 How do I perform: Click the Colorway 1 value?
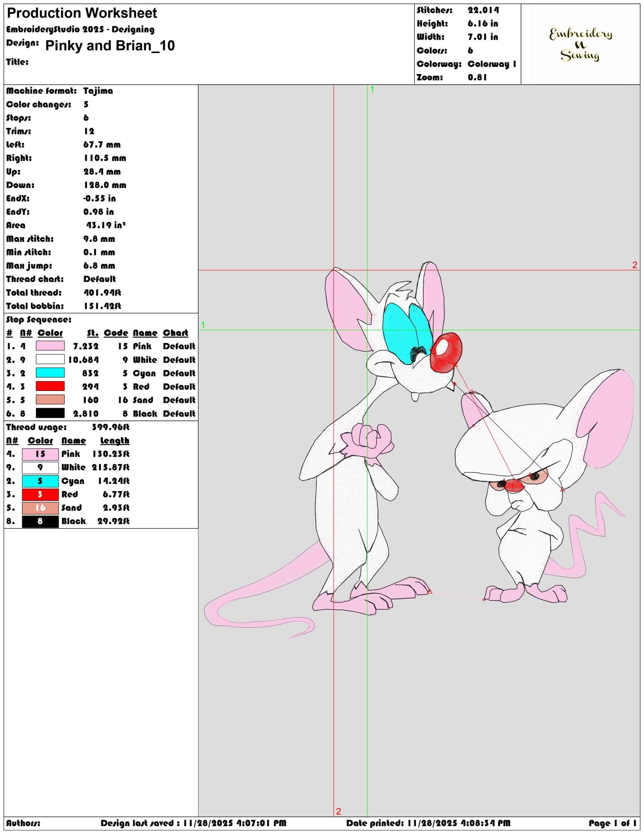(x=492, y=64)
